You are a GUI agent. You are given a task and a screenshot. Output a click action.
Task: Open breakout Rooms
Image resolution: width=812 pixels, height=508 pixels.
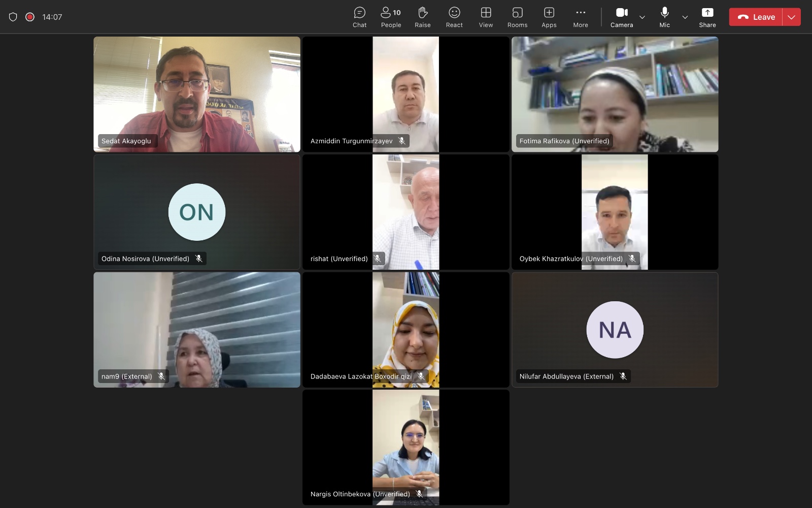pos(517,17)
